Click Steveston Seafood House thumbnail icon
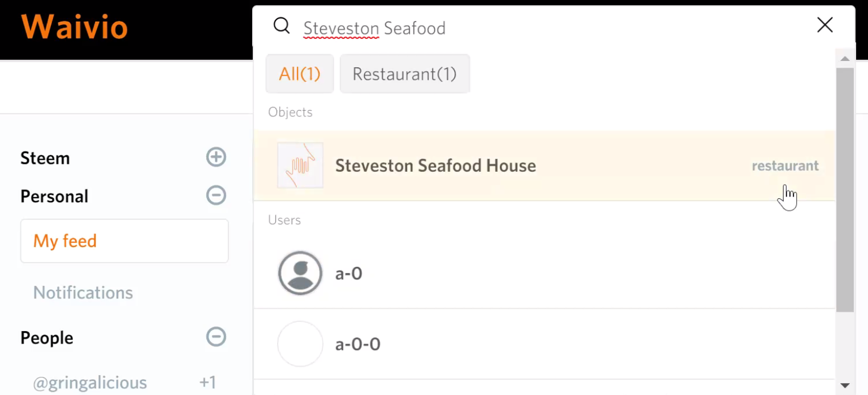868x395 pixels. 300,165
